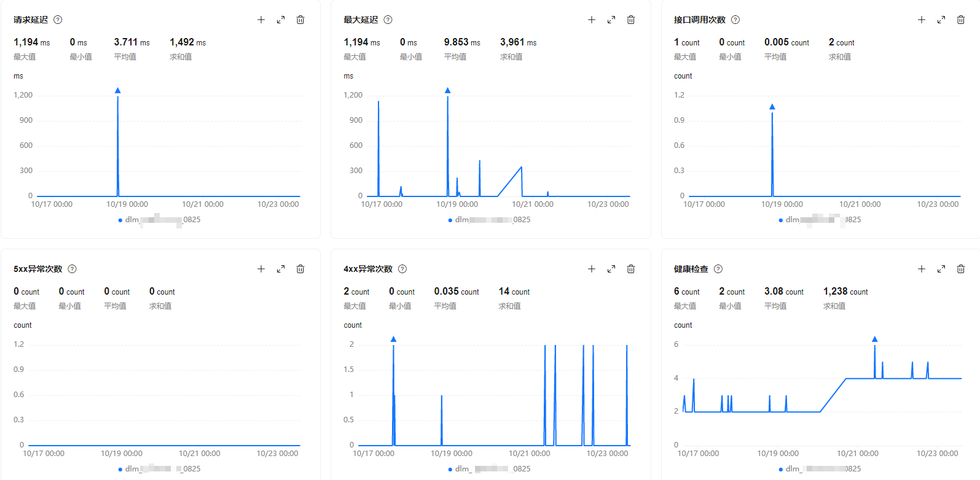Enlarge the 最大延迟 chart
The width and height of the screenshot is (980, 480).
pyautogui.click(x=611, y=20)
